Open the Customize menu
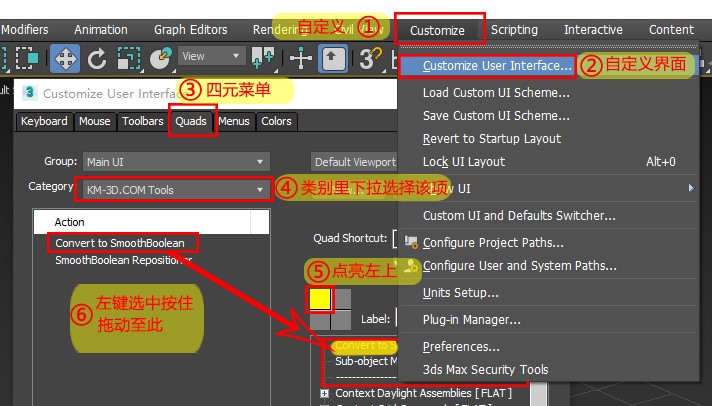This screenshot has width=712, height=406. (438, 30)
